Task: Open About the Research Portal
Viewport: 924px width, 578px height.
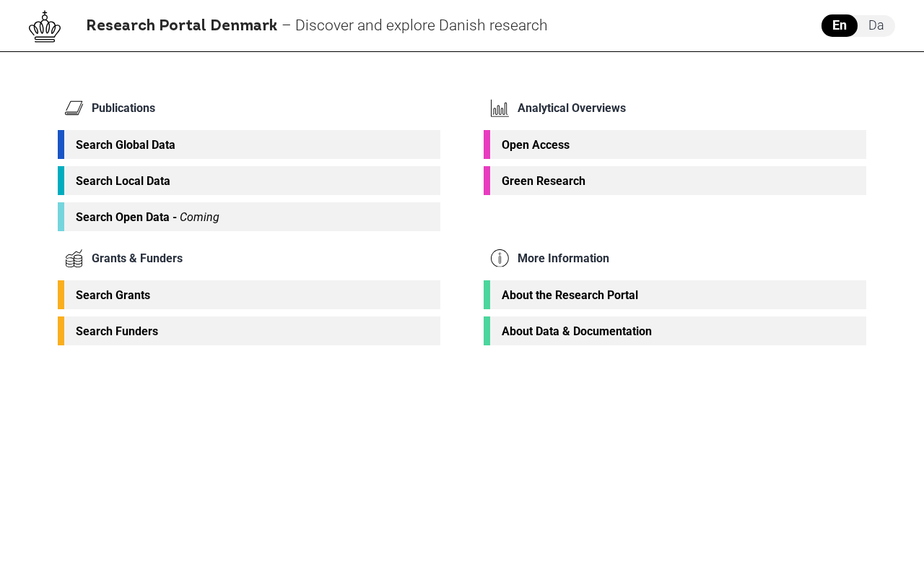Action: tap(675, 295)
